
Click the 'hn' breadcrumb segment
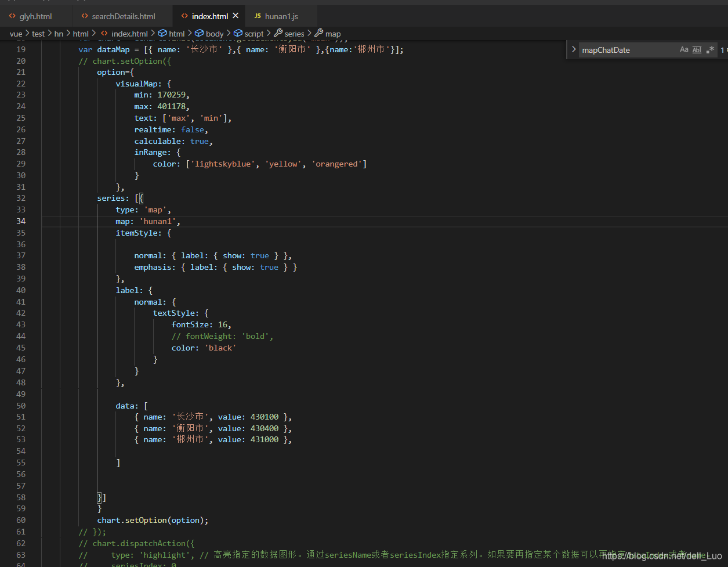tap(59, 34)
